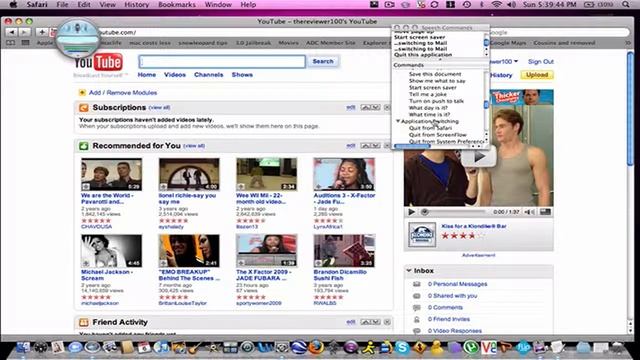Open Spotlight magnifier in menu bar
This screenshot has height=360, width=640.
[626, 4]
